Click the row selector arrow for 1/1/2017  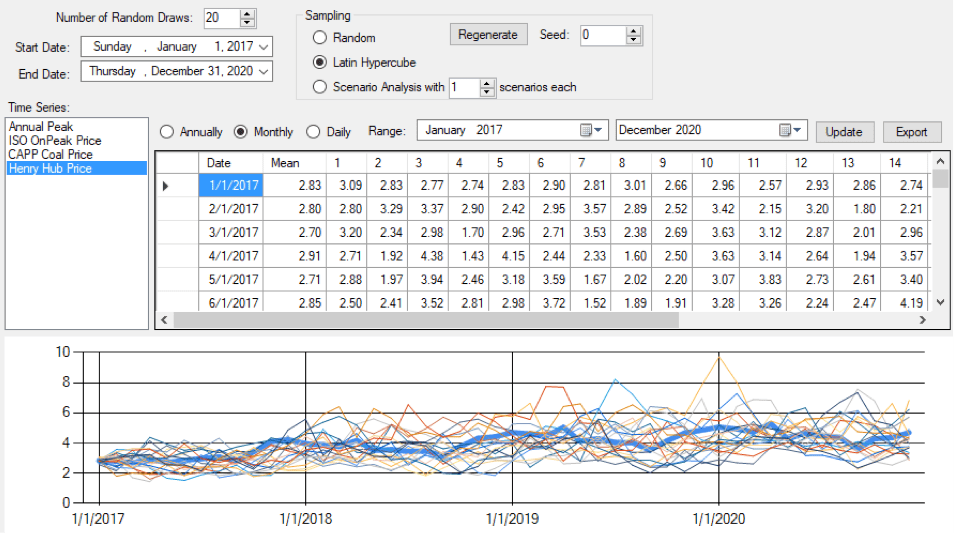pyautogui.click(x=165, y=185)
